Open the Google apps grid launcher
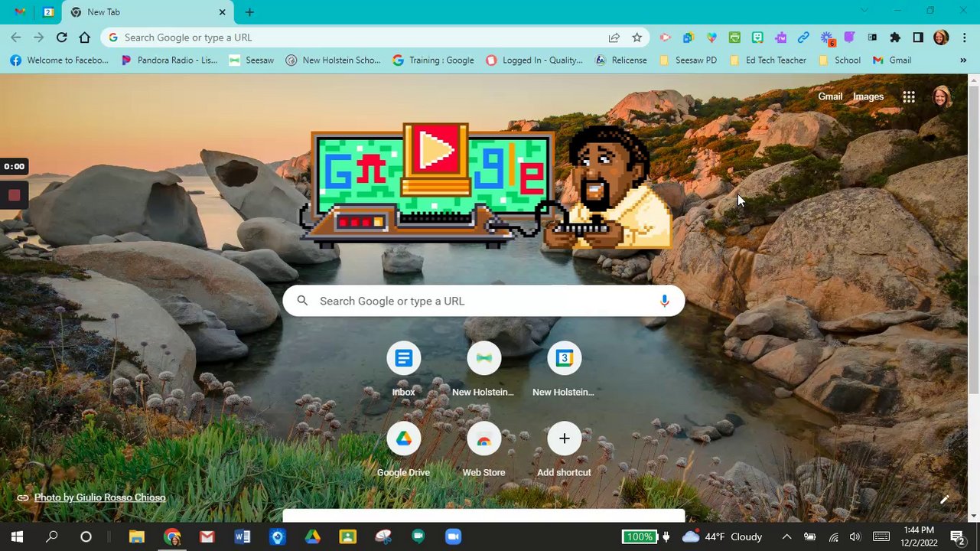Viewport: 980px width, 551px height. pos(909,96)
